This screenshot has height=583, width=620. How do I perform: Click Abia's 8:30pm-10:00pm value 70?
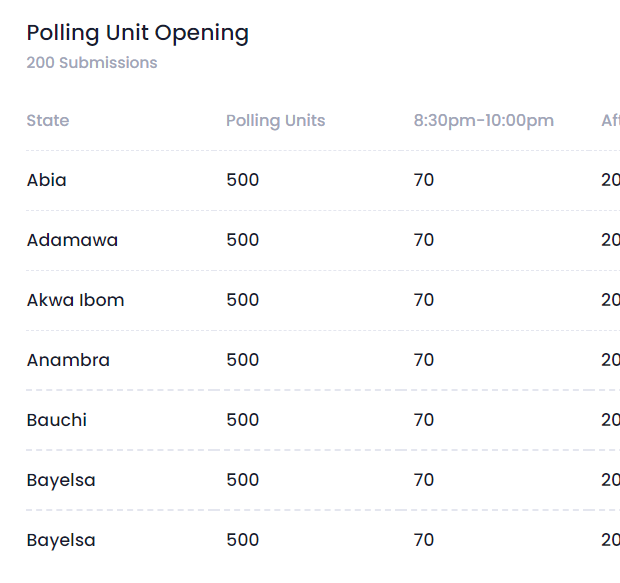click(x=424, y=181)
